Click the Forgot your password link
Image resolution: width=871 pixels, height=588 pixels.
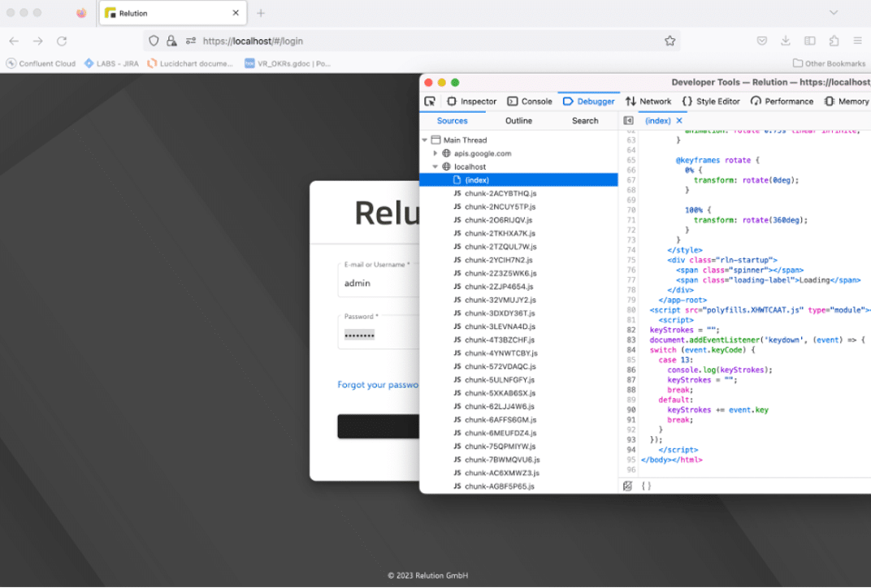(x=379, y=385)
